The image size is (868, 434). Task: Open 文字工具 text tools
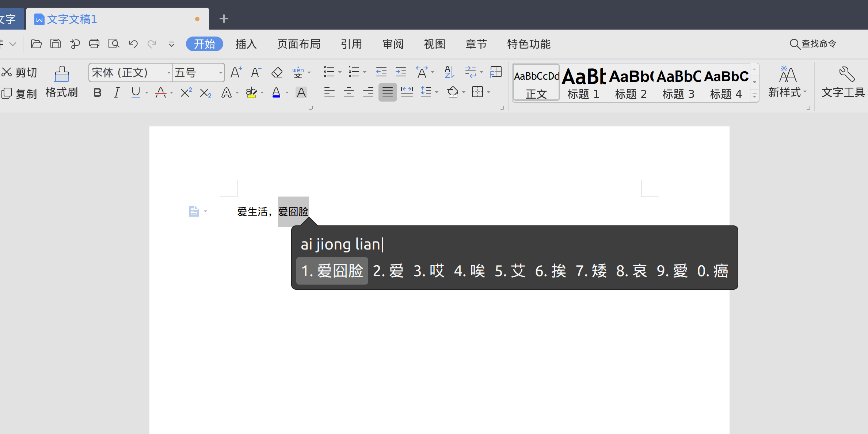coord(844,82)
